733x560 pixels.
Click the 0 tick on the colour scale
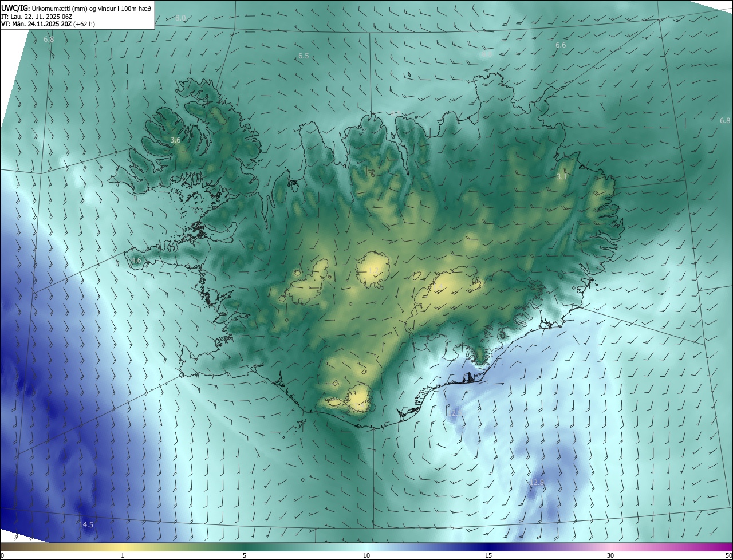click(2, 555)
